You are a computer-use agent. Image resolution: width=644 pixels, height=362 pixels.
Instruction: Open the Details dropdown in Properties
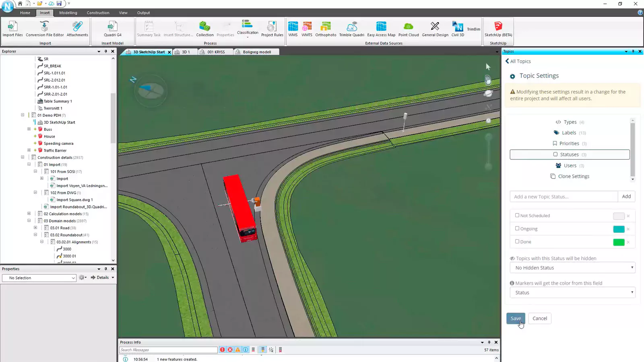click(x=103, y=278)
